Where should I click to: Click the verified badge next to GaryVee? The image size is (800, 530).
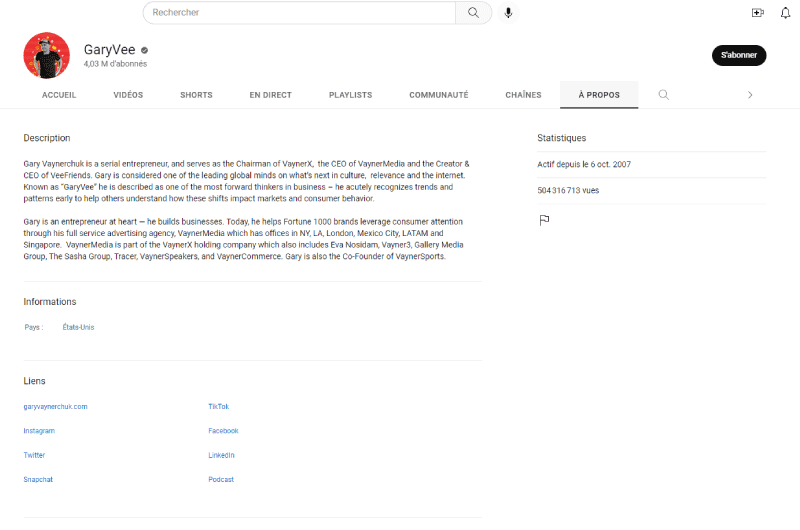coord(144,50)
